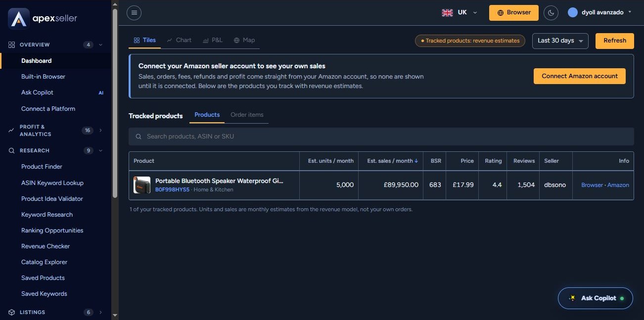Open dyoll avanzado account menu
Viewport: 644px width, 320px height.
600,12
